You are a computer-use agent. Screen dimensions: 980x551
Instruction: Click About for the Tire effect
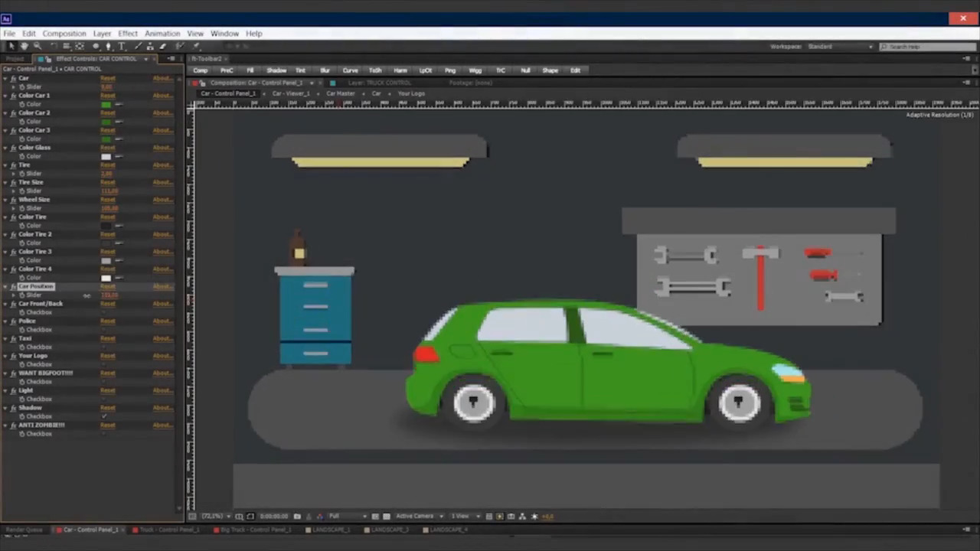162,165
